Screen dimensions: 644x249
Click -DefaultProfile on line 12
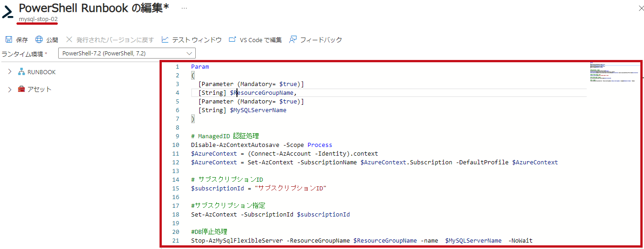click(482, 162)
